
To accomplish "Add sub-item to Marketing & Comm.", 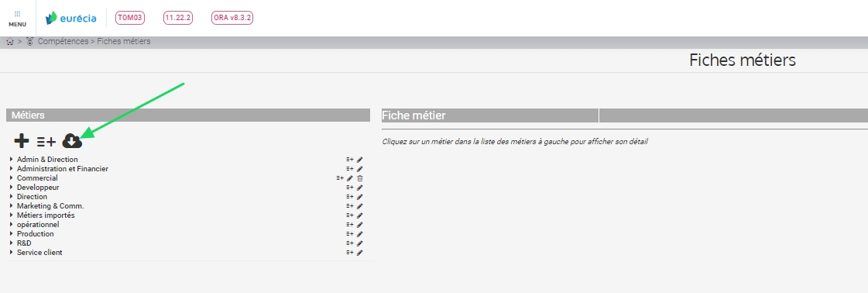I will point(350,206).
